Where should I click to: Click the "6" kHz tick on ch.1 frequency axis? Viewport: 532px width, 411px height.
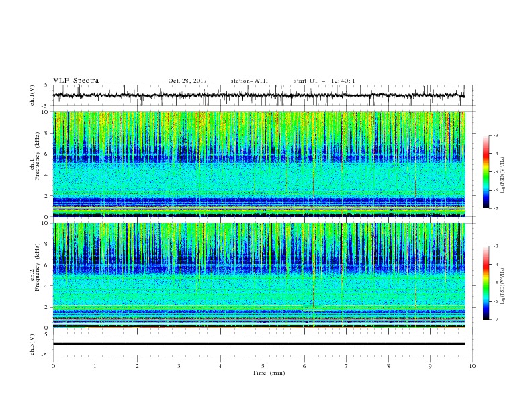pyautogui.click(x=47, y=154)
